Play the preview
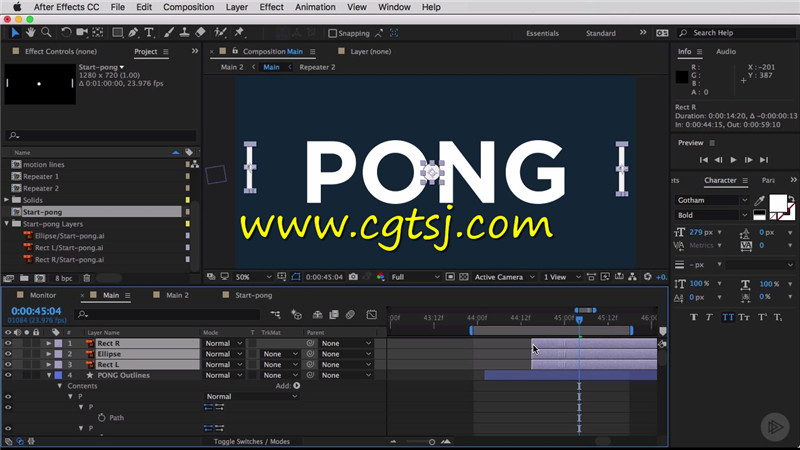 point(733,160)
